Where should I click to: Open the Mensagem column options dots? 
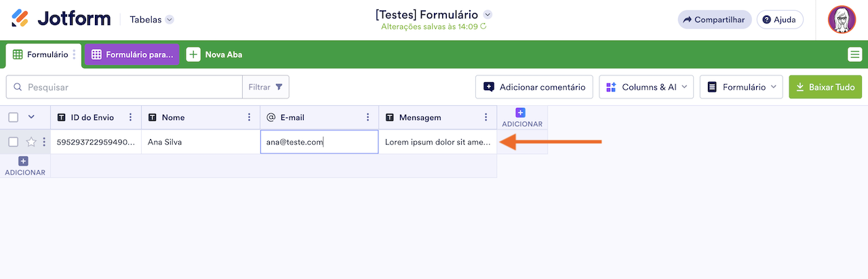pos(486,117)
